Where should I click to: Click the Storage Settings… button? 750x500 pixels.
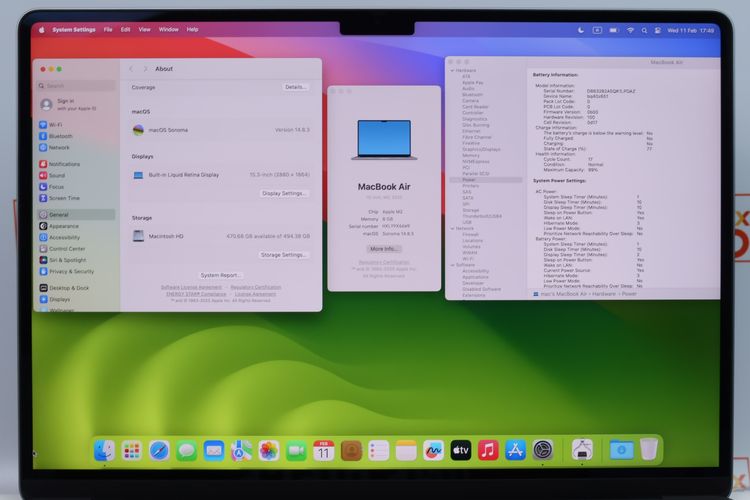pos(284,255)
